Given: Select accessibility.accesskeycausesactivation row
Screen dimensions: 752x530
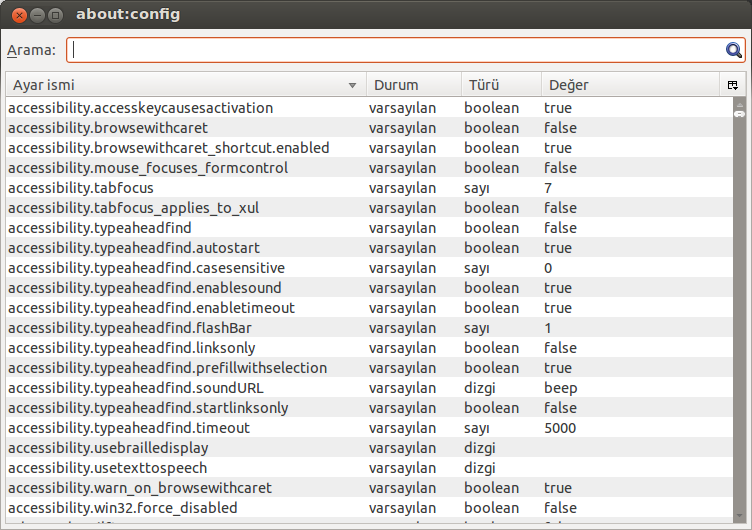Looking at the screenshot, I should pyautogui.click(x=369, y=108).
